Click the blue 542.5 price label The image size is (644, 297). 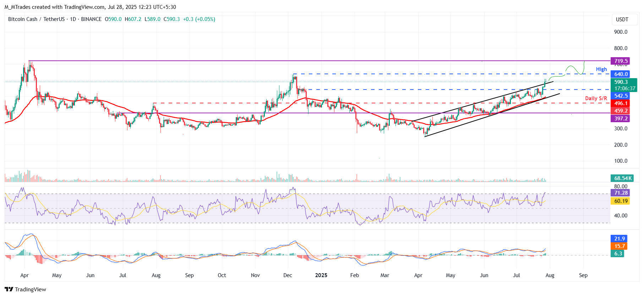621,96
